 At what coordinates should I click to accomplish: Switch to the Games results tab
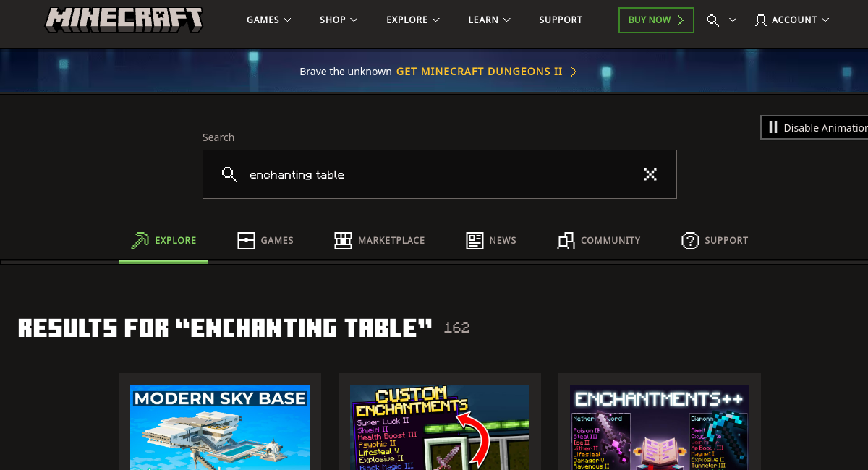(x=265, y=241)
